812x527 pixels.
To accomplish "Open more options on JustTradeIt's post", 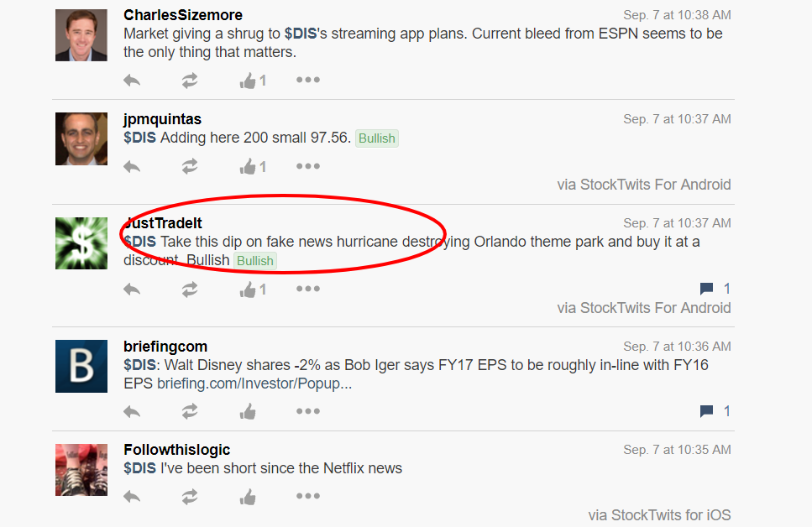I will coord(308,289).
